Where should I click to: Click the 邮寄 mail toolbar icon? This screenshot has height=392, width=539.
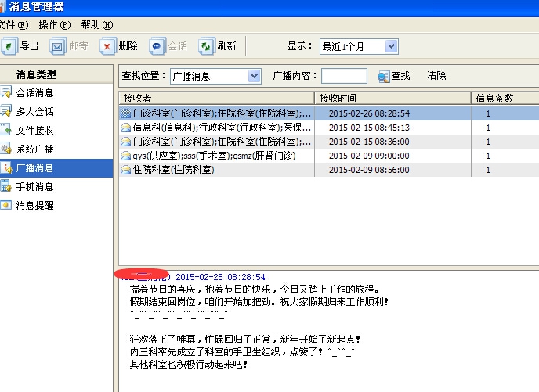coord(58,46)
